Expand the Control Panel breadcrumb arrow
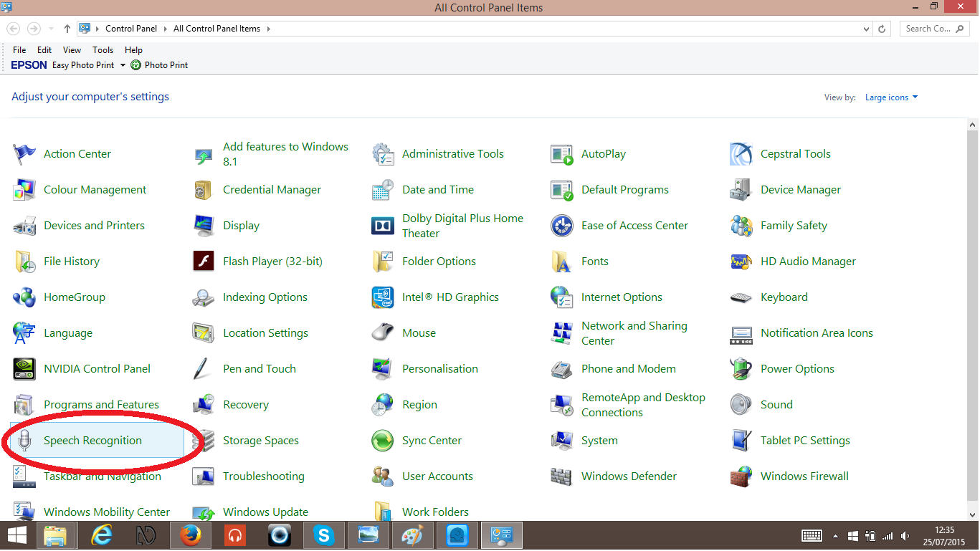The height and width of the screenshot is (551, 980). 166,29
